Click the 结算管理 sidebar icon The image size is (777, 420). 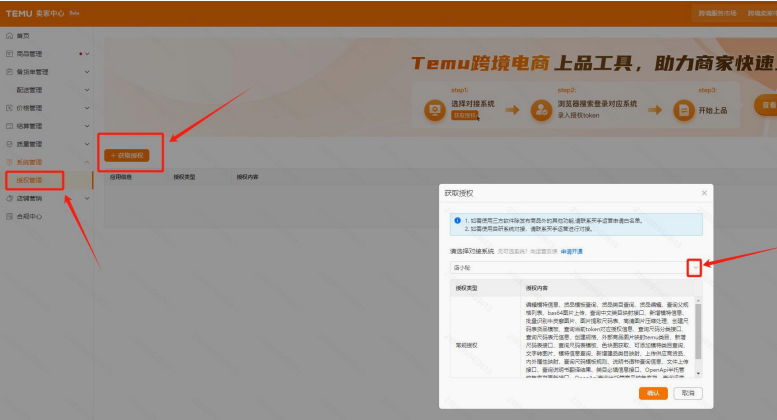pyautogui.click(x=9, y=126)
